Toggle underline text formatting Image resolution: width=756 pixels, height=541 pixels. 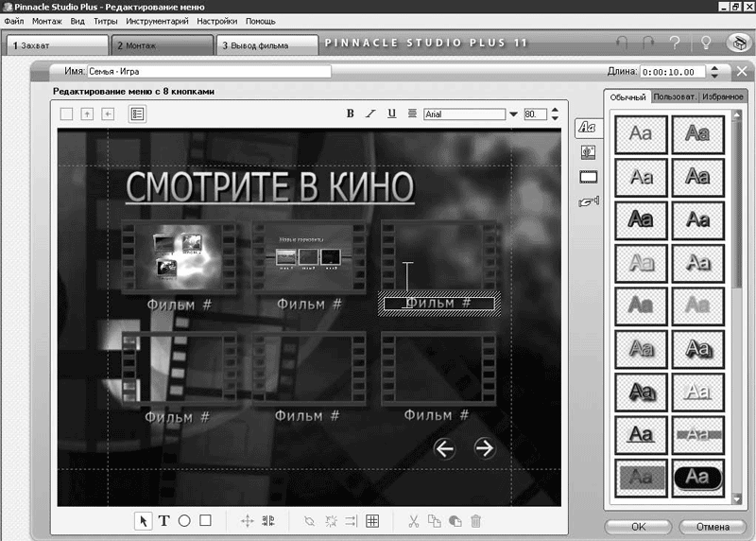391,113
